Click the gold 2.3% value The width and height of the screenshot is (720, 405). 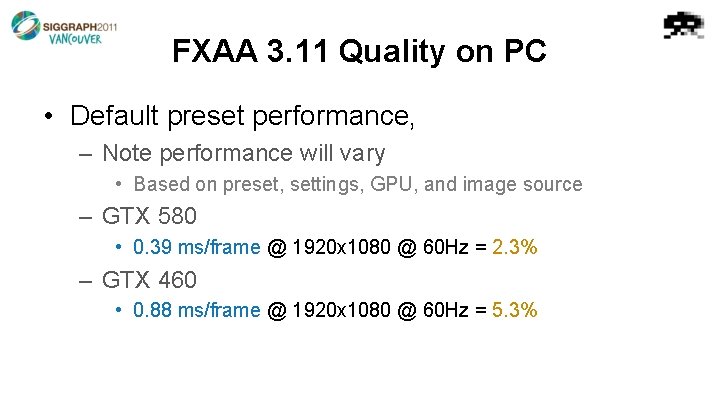(x=514, y=247)
